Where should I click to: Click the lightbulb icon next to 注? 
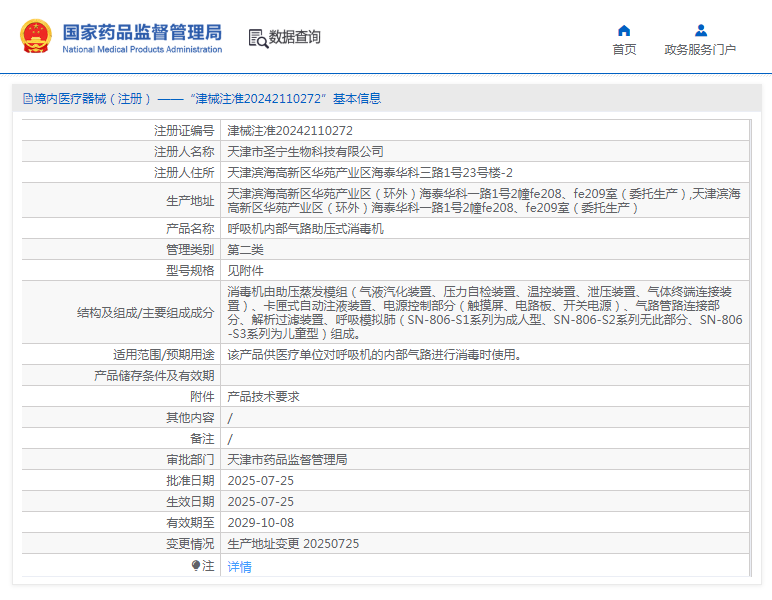tap(195, 566)
